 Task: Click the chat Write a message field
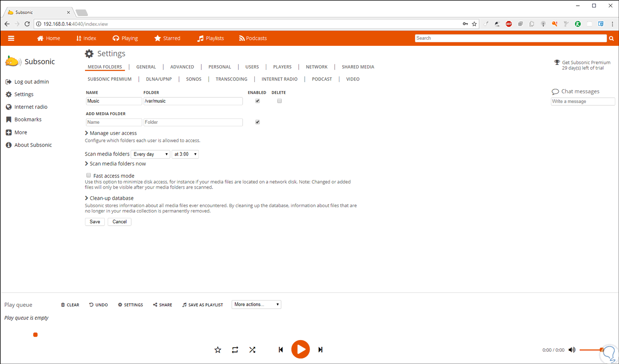click(x=583, y=102)
